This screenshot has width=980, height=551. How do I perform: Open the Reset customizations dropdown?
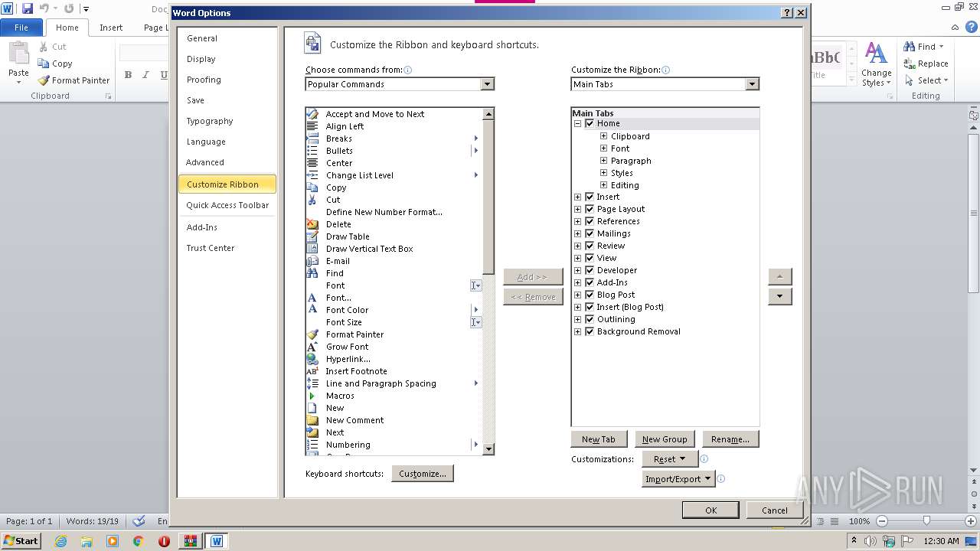(669, 459)
